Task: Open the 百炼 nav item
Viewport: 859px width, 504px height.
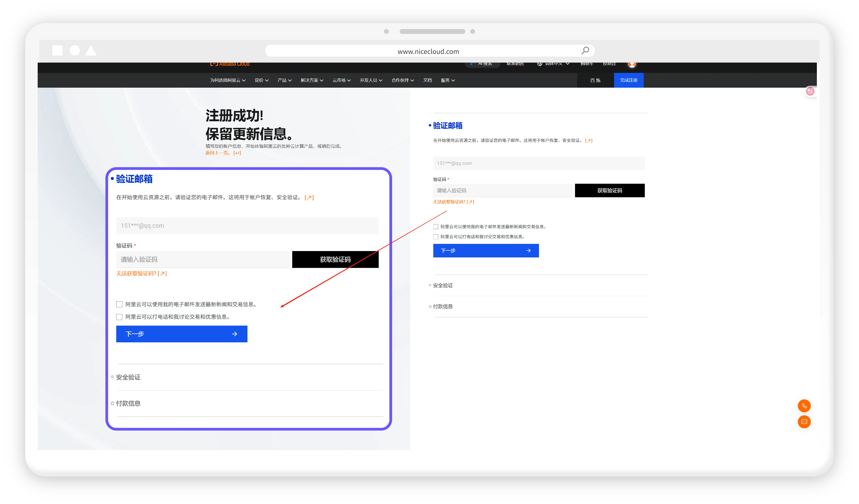Action: pyautogui.click(x=595, y=80)
